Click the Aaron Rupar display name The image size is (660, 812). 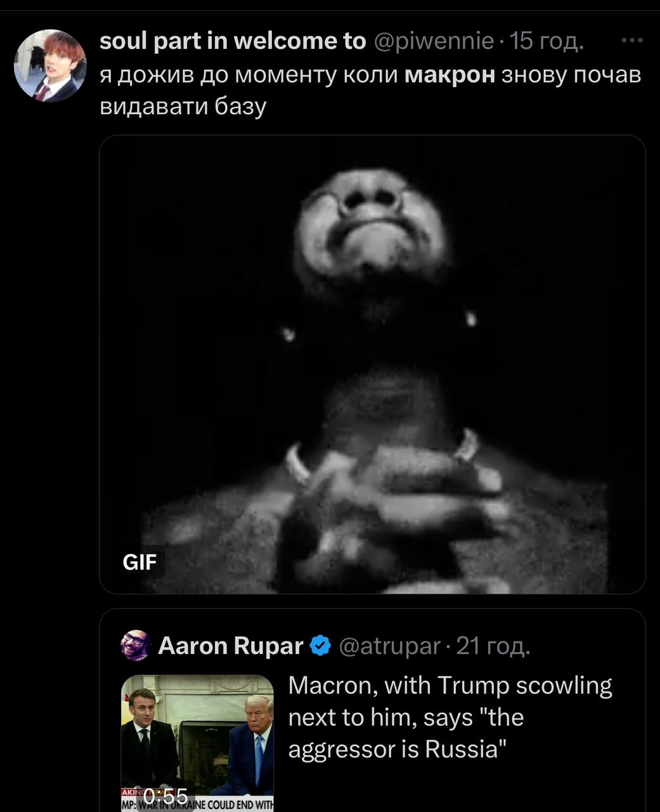coord(230,645)
